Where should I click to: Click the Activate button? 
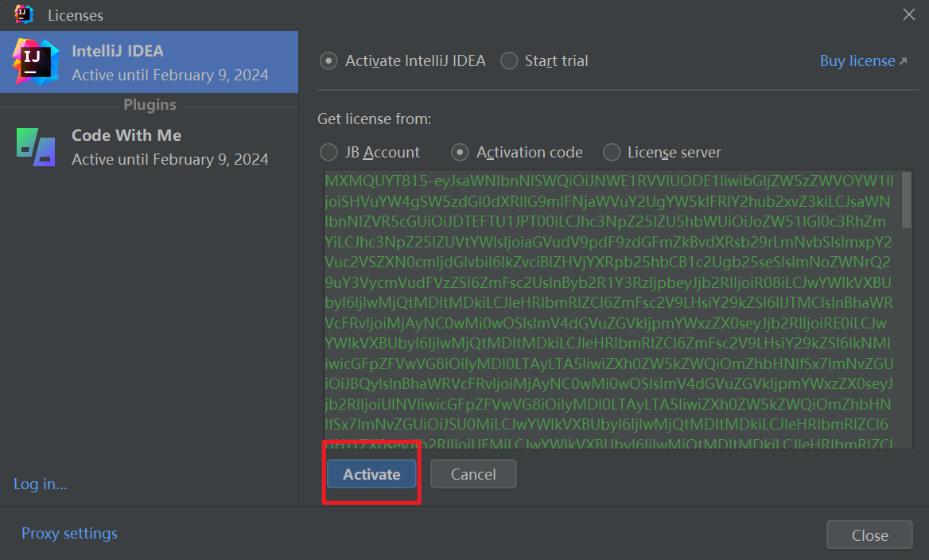tap(371, 473)
